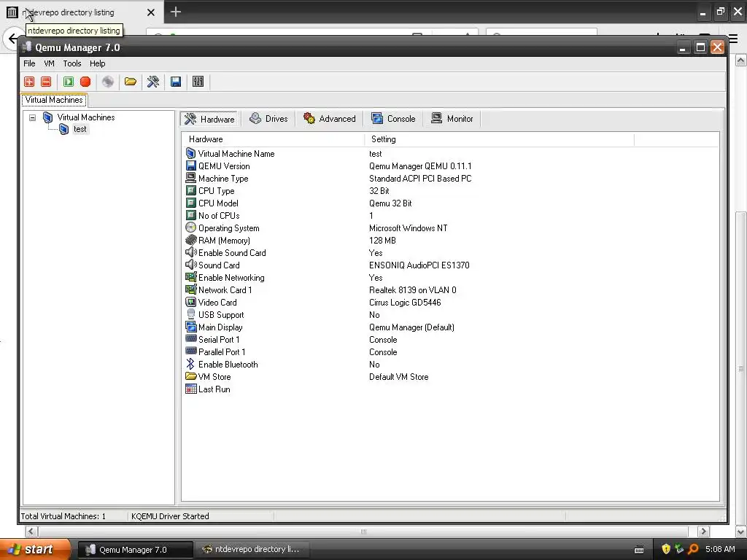Click the QEMU Version floppy icon
Viewport: 747px width, 560px height.
[190, 166]
